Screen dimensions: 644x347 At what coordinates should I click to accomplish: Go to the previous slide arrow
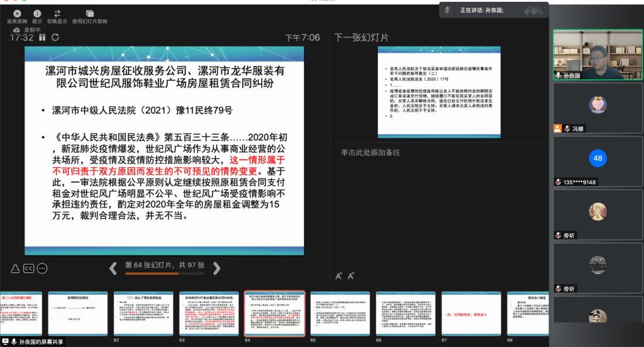113,268
